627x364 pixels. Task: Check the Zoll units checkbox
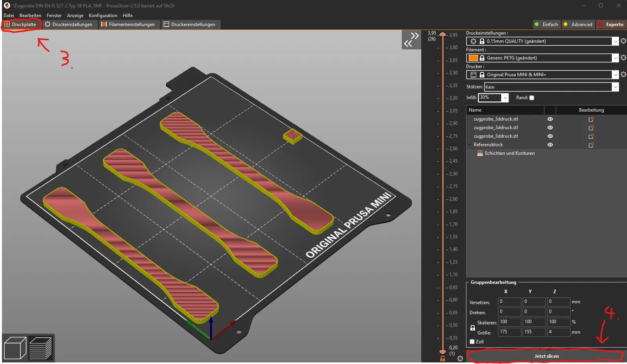tap(472, 342)
